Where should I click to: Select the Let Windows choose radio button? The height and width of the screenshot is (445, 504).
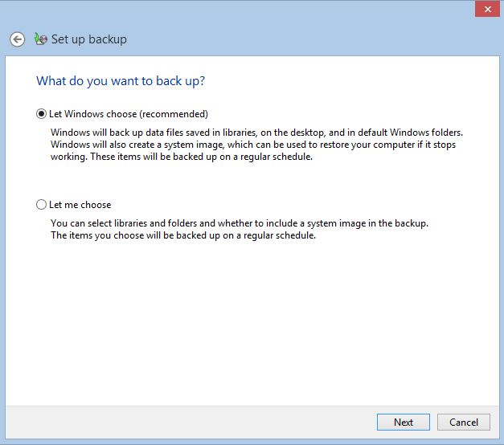point(41,114)
